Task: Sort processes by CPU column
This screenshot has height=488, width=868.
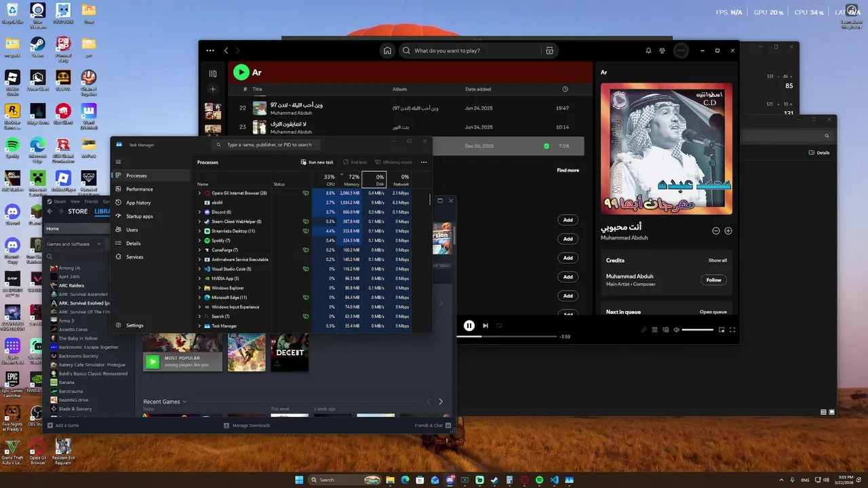Action: pos(325,180)
